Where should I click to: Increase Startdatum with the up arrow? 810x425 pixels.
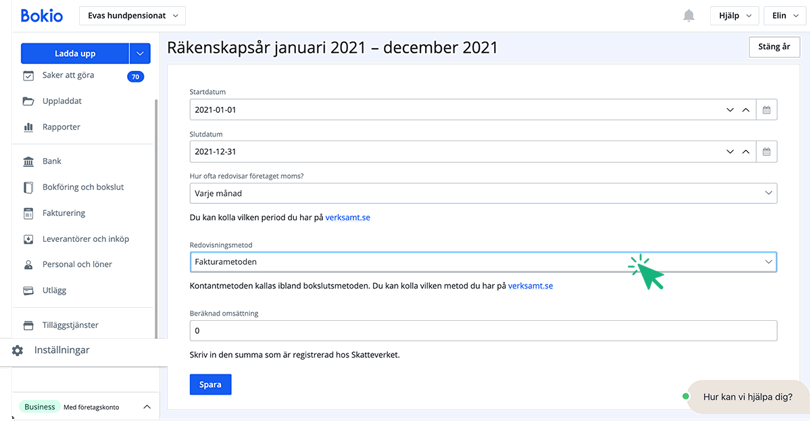click(744, 110)
